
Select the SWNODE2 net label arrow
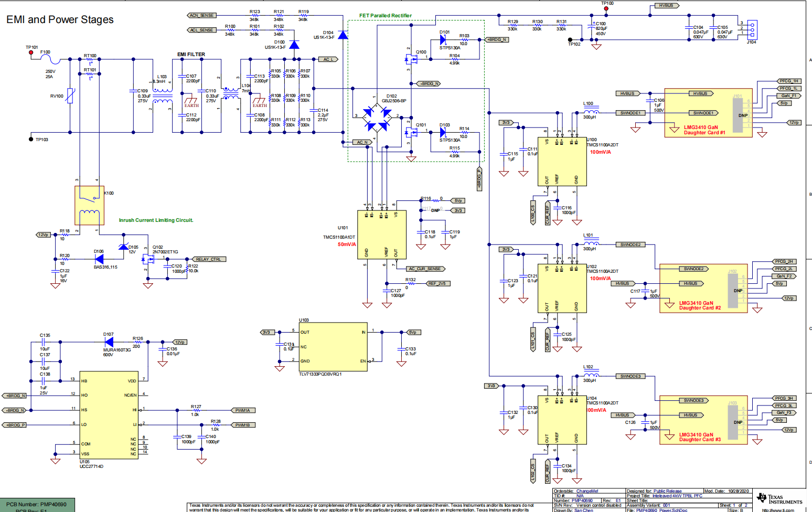coord(631,244)
